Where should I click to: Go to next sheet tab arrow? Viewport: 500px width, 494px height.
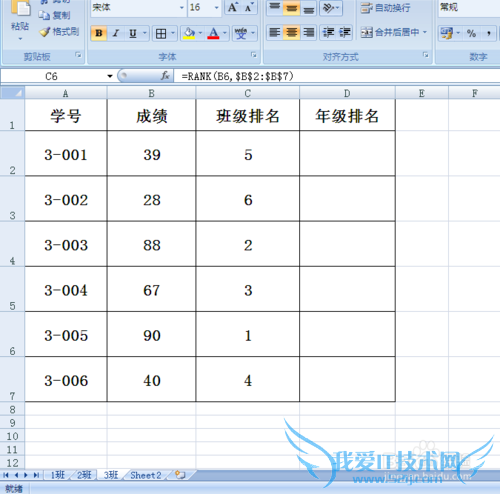pos(26,475)
